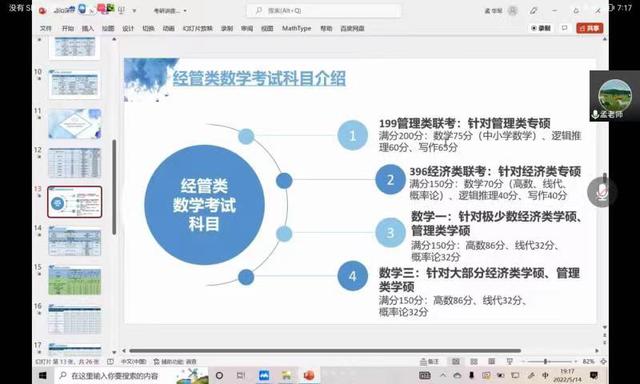The image size is (640, 384).
Task: Toggle the 录制 record button
Action: [541, 28]
